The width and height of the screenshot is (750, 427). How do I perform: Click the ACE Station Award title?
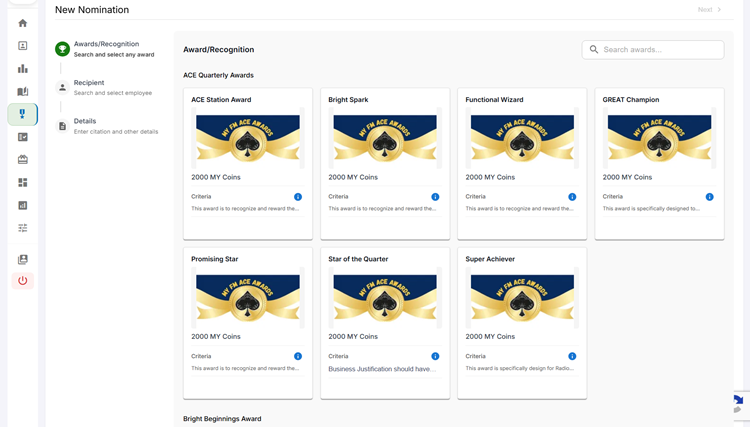[221, 99]
